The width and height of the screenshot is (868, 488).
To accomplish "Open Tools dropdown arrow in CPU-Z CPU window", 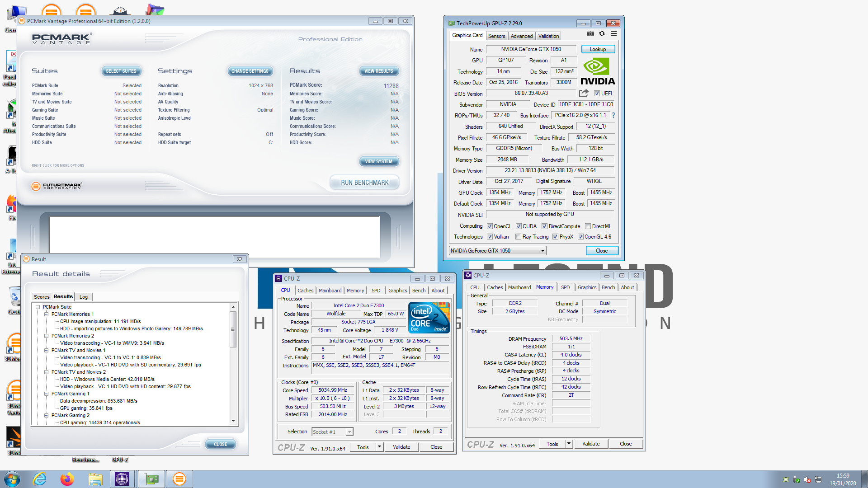I will pos(379,447).
